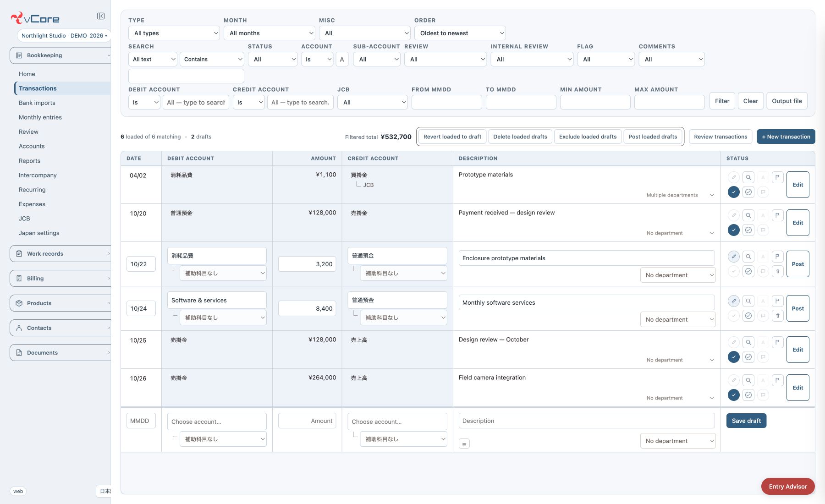The height and width of the screenshot is (504, 825).
Task: Open the Entry Advisor
Action: click(788, 487)
